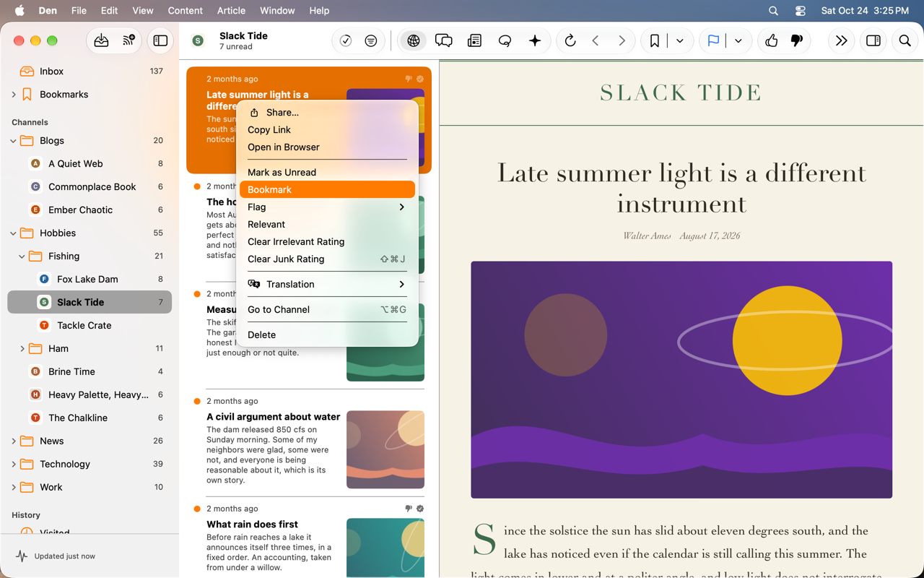
Task: Switch to reader article view
Action: coord(474,41)
